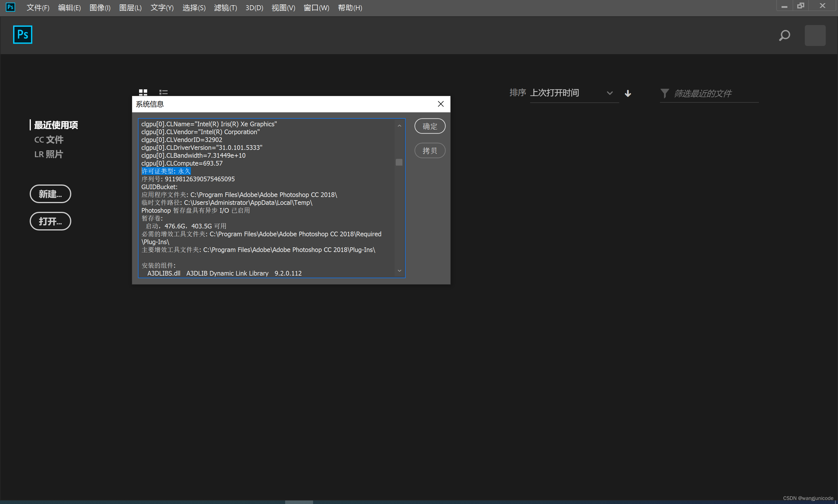The image size is (838, 504).
Task: Select CC 文件 in sidebar
Action: point(49,140)
